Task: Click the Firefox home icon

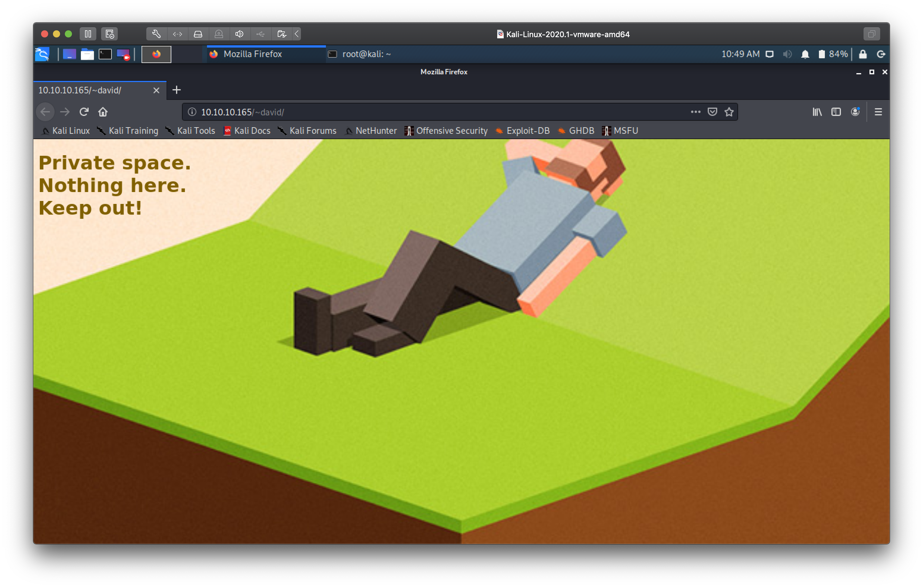Action: (103, 112)
